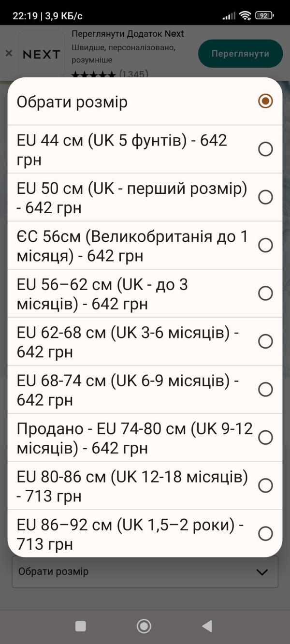Open the 'Переглянути' app button
This screenshot has width=290, height=644.
coord(240,54)
